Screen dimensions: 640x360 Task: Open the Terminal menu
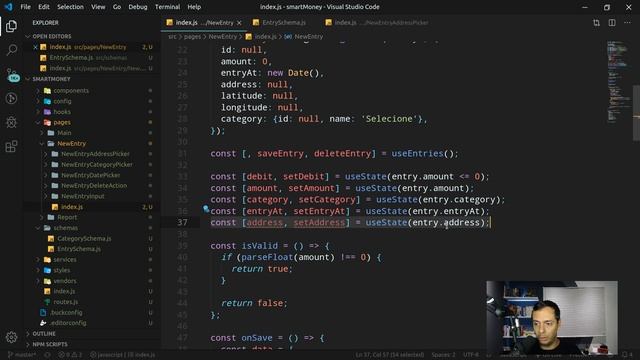[x=167, y=7]
